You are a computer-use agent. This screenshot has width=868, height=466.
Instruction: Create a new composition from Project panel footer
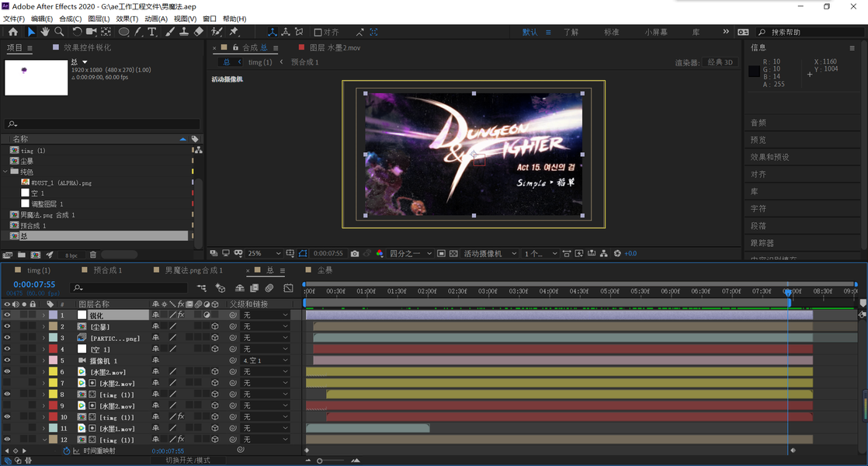pos(36,255)
